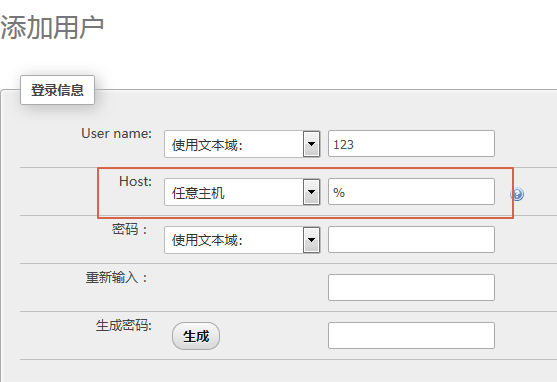
Task: Open the Host 任意主机 select box
Action: pos(242,192)
